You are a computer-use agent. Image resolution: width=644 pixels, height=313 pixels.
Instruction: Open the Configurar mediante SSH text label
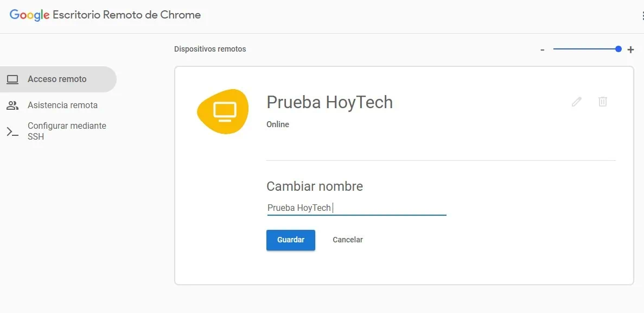[x=67, y=131]
